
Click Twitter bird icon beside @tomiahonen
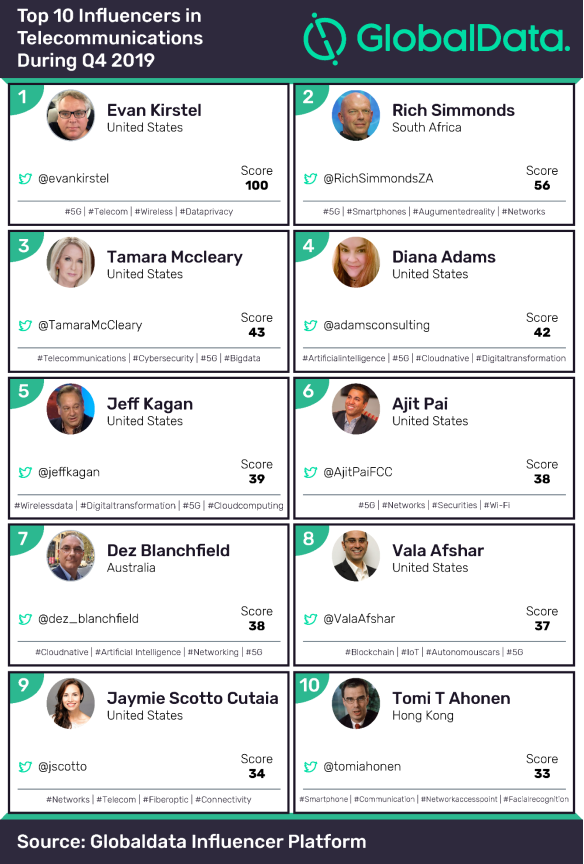311,766
